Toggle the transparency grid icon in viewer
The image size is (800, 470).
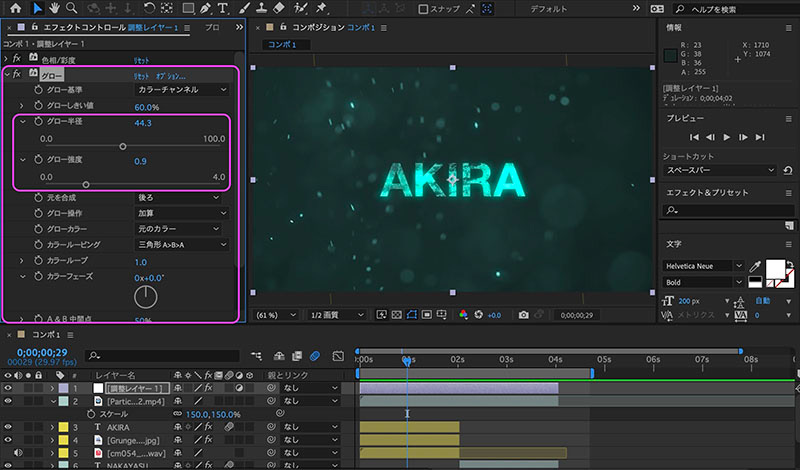[x=396, y=315]
